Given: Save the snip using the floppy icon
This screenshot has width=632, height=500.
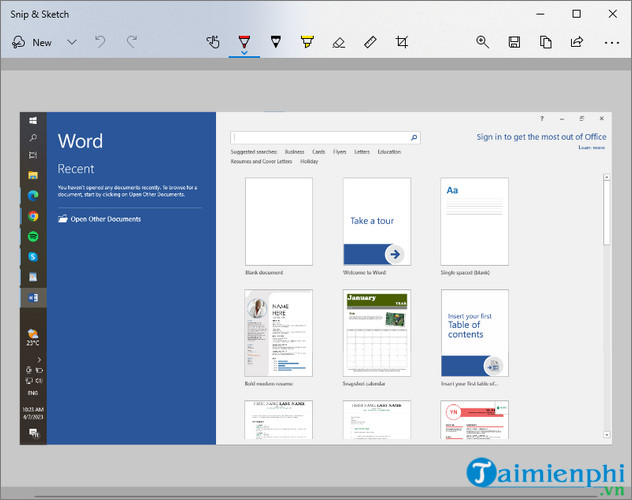Looking at the screenshot, I should 514,42.
